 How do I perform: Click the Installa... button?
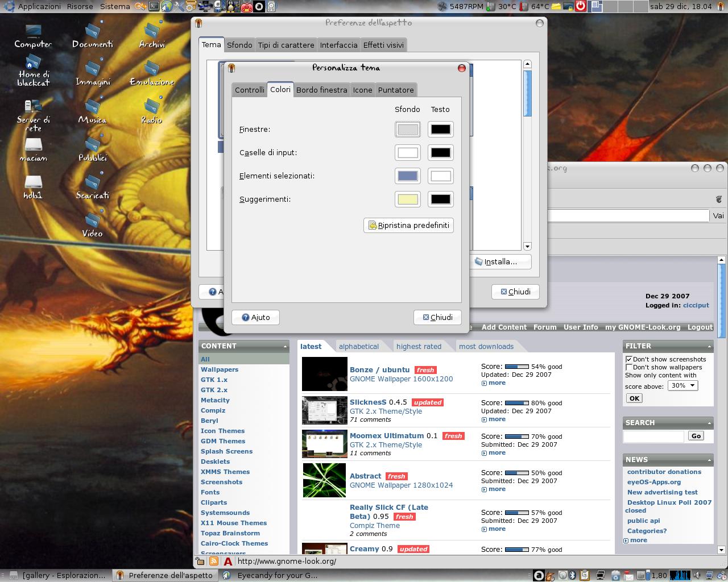500,261
